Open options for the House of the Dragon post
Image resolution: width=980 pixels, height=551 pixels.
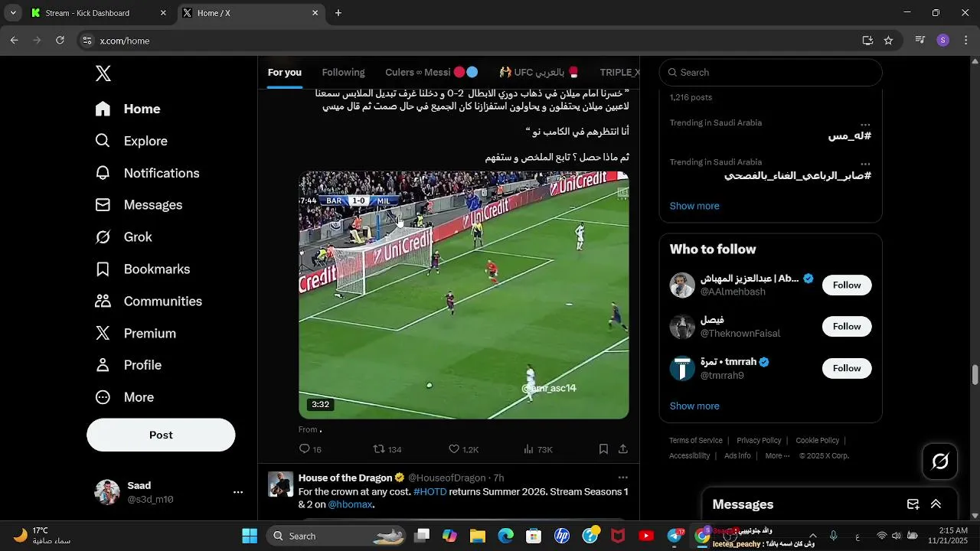coord(622,478)
